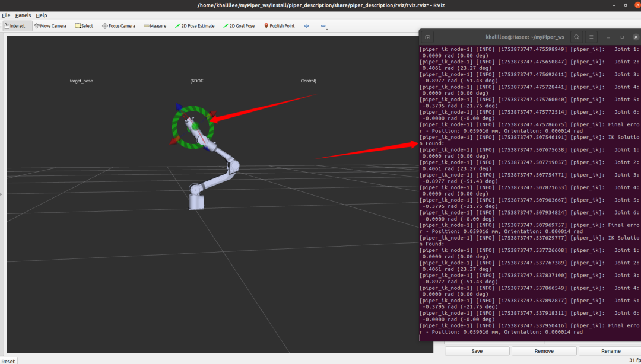This screenshot has width=641, height=364.
Task: Choose the Select tool in toolbar
Action: tap(84, 26)
